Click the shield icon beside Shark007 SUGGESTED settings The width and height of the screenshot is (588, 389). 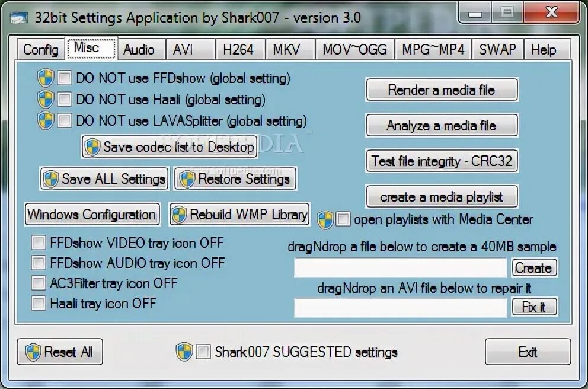tap(184, 352)
